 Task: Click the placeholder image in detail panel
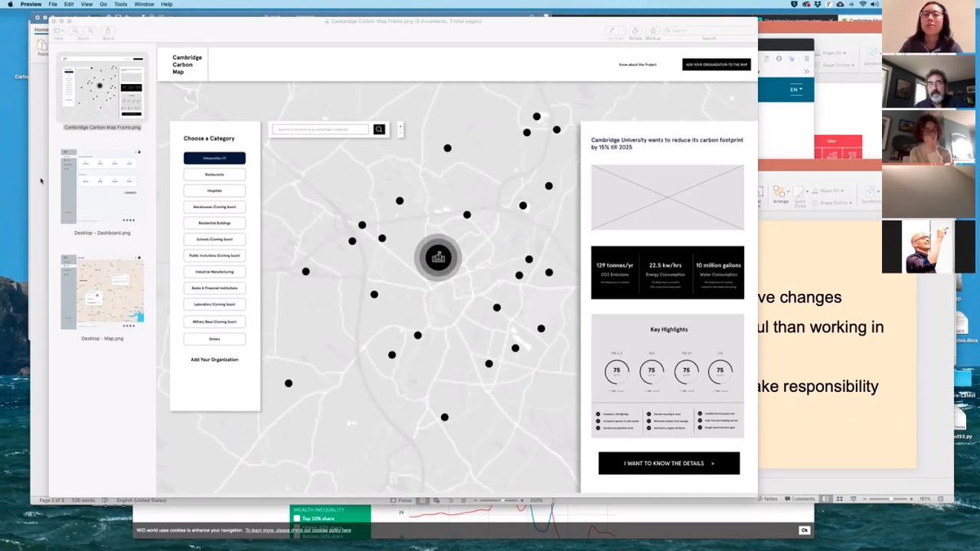(667, 198)
